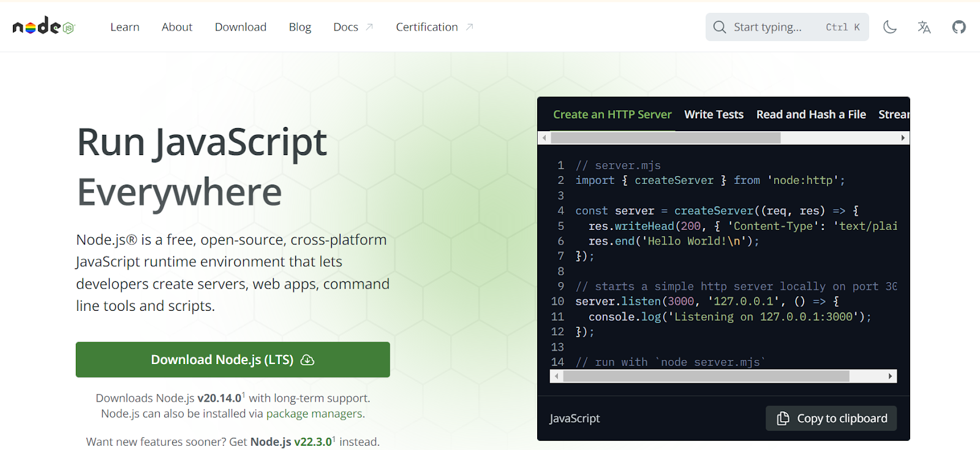Click the v20.14.0 version text
This screenshot has height=450, width=980.
tap(219, 399)
